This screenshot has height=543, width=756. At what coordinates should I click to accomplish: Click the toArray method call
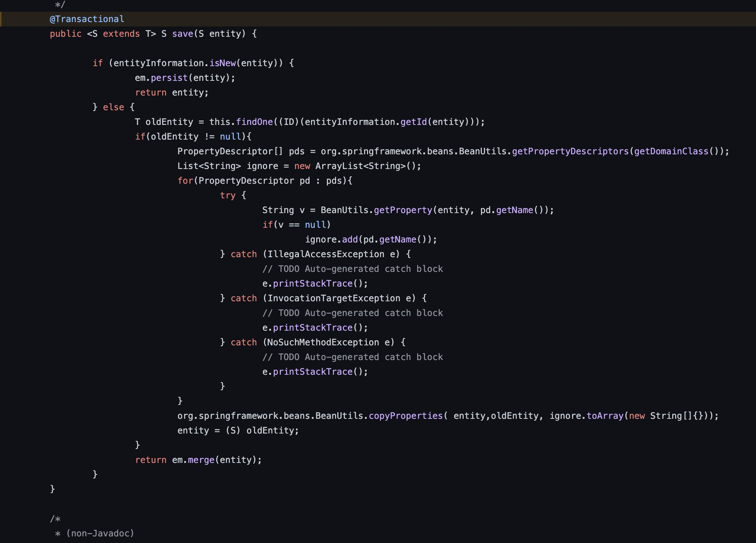coord(605,416)
